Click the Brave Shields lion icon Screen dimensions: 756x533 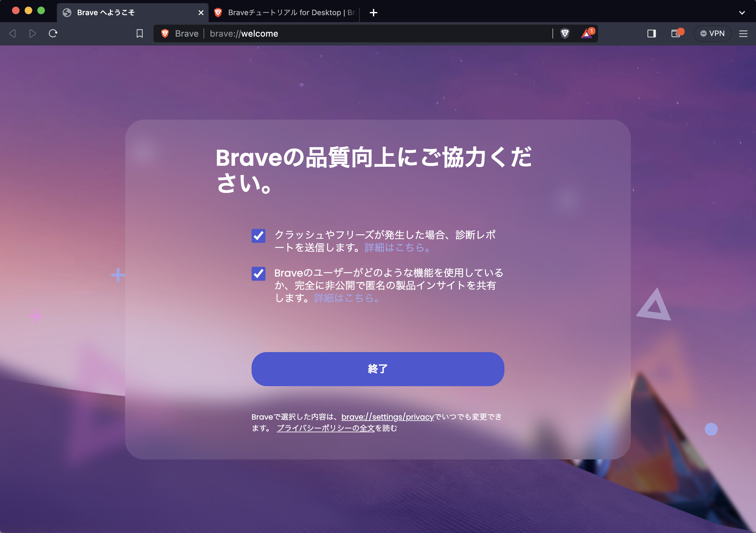click(565, 33)
